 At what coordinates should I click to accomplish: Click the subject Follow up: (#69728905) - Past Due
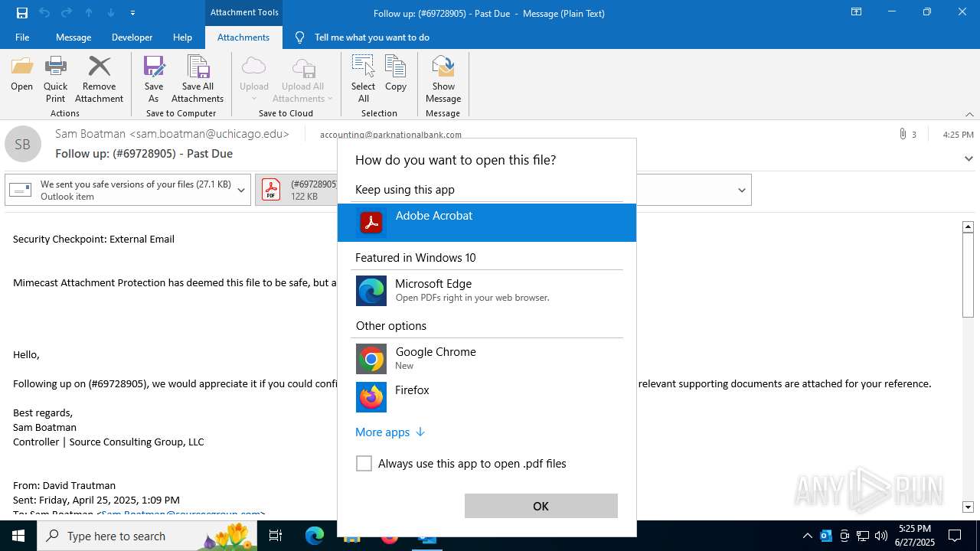(x=144, y=153)
